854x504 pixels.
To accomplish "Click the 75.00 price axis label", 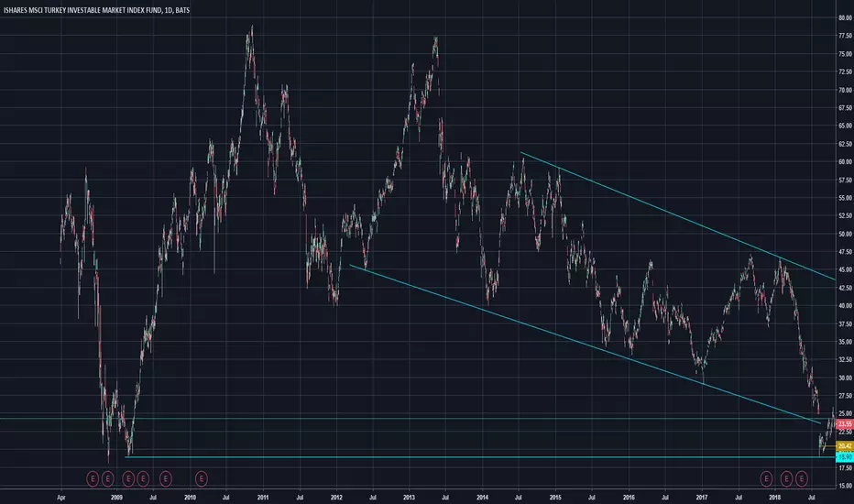I will tap(845, 54).
